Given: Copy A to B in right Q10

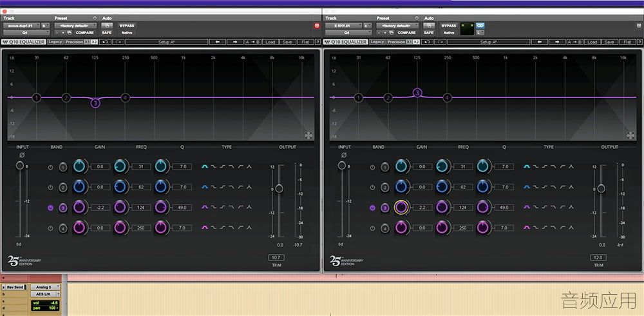Looking at the screenshot, I should [x=576, y=42].
